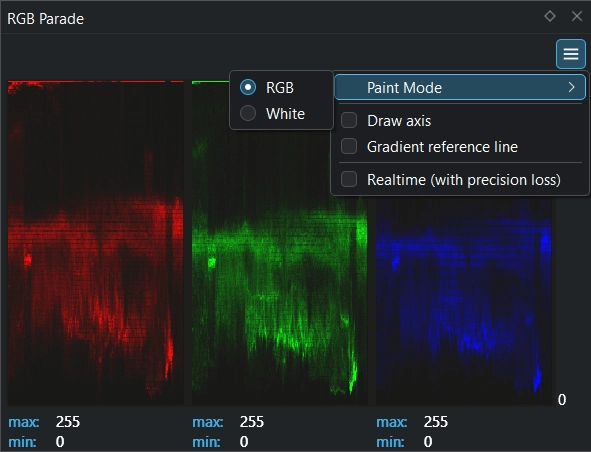591x452 pixels.
Task: Click the RGB Parade panel title
Action: 46,19
